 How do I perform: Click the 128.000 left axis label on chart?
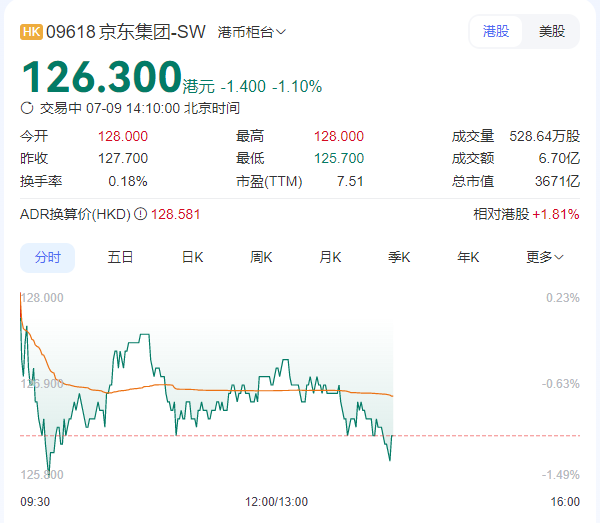click(x=42, y=298)
